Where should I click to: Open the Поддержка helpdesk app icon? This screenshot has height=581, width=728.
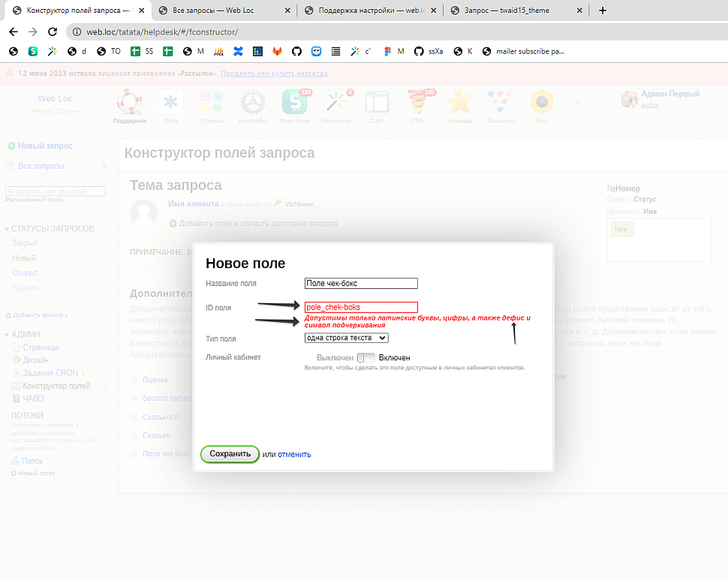pyautogui.click(x=129, y=105)
